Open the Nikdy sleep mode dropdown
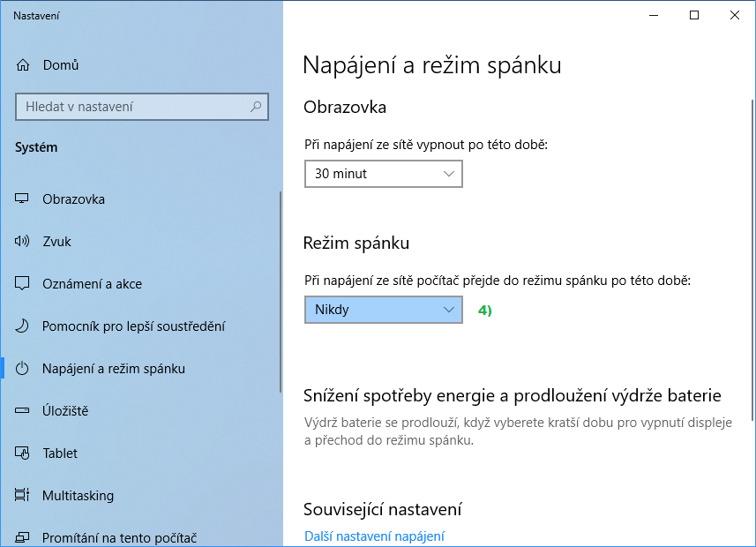Viewport: 756px width, 547px height. (x=384, y=310)
